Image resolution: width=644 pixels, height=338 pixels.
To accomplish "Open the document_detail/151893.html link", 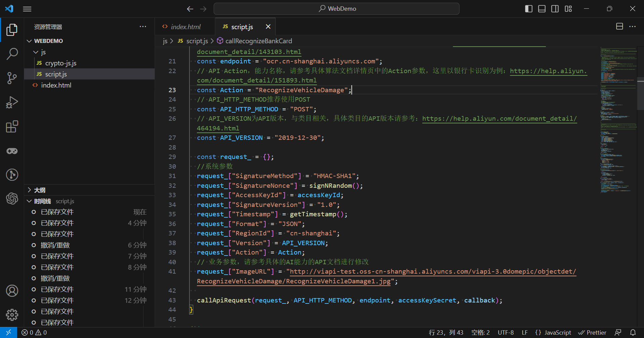I will 257,80.
